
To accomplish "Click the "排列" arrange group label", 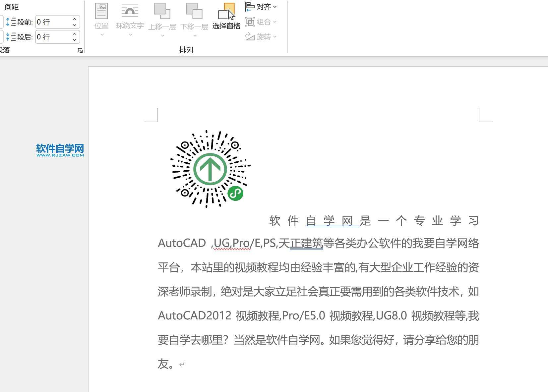I will (x=186, y=50).
